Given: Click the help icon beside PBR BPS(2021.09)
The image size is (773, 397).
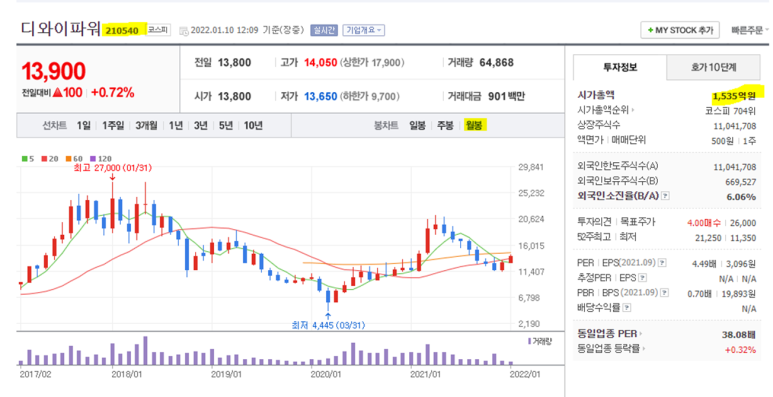Looking at the screenshot, I should 665,293.
